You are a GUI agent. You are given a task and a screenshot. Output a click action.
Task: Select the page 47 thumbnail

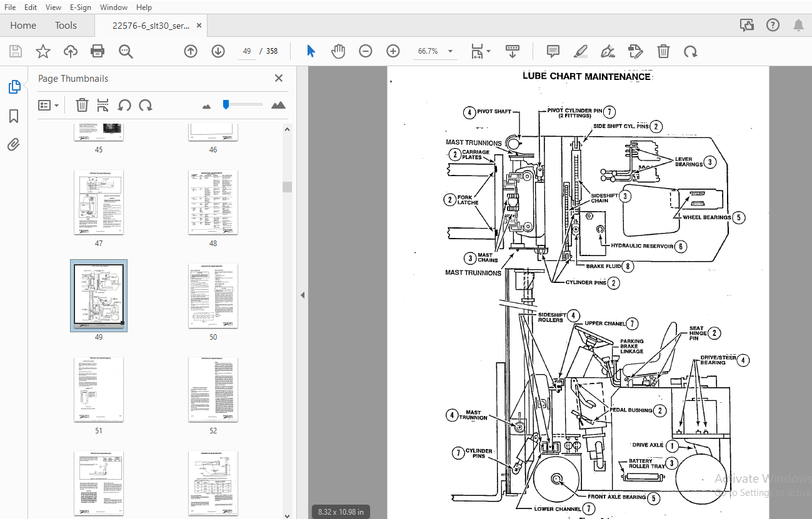(99, 202)
